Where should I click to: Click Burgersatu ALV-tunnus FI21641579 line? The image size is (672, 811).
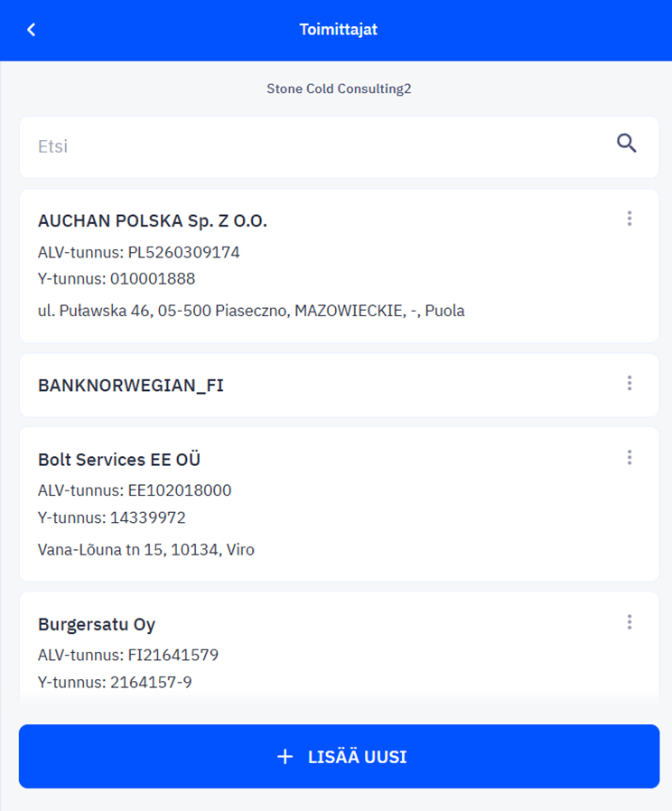(128, 656)
